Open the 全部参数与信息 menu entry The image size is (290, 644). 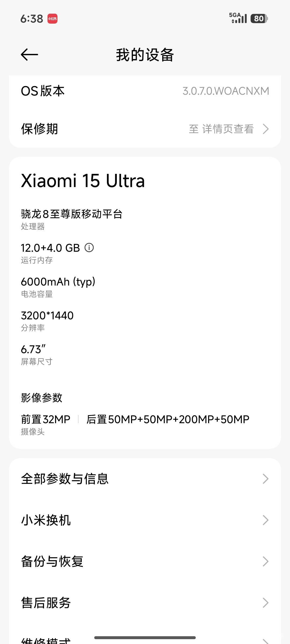click(x=65, y=479)
